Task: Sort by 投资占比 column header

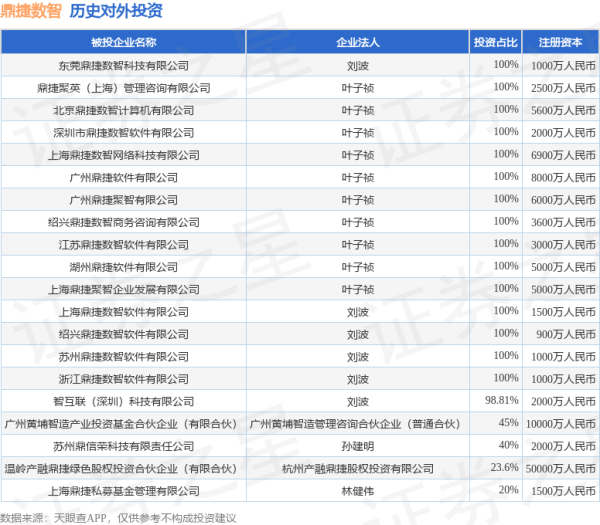Action: (495, 43)
